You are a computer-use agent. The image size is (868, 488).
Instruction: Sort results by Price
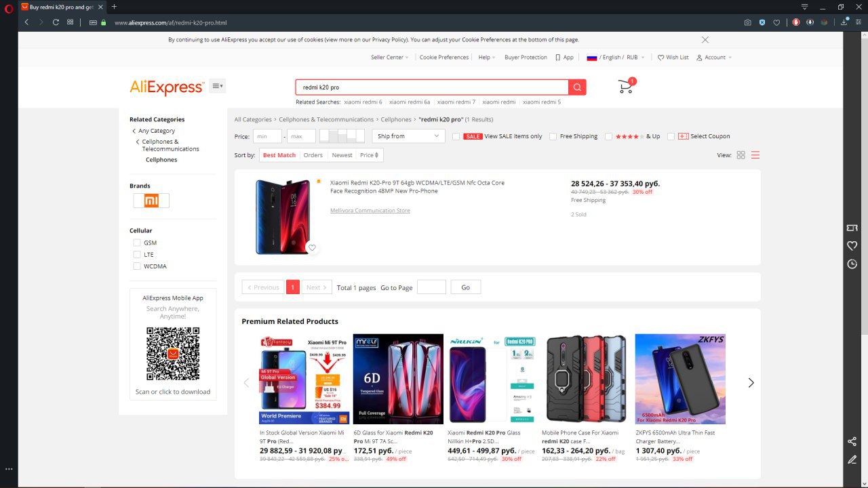(x=370, y=155)
